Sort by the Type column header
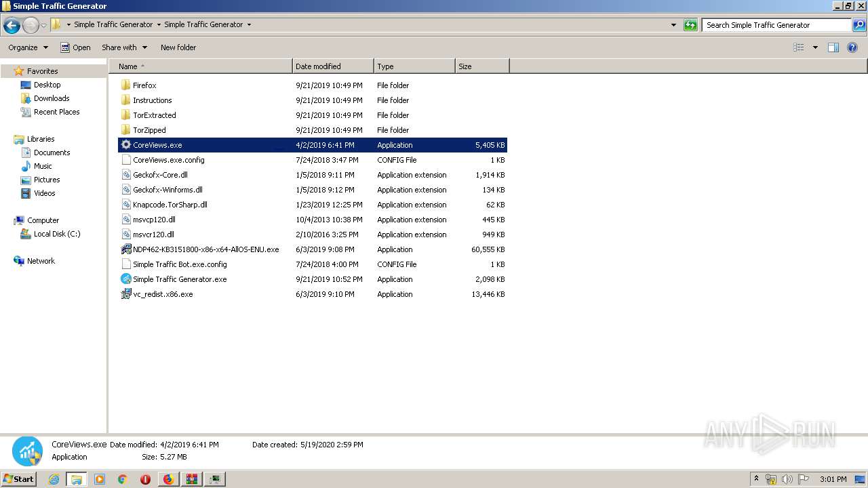 coord(414,66)
